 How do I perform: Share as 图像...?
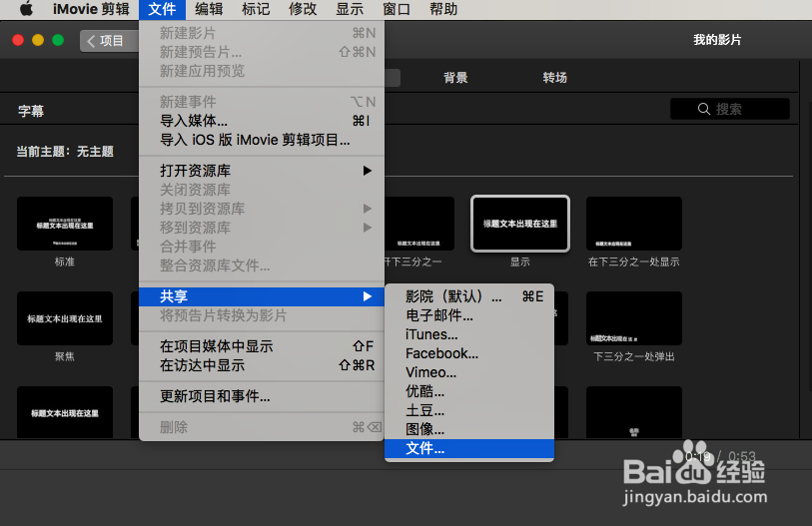(469, 429)
